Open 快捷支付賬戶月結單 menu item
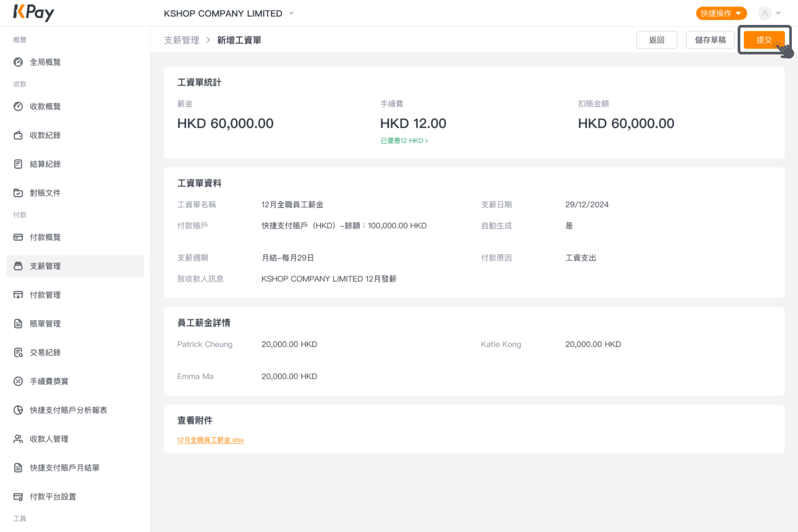Viewport: 798px width, 532px height. click(x=65, y=468)
